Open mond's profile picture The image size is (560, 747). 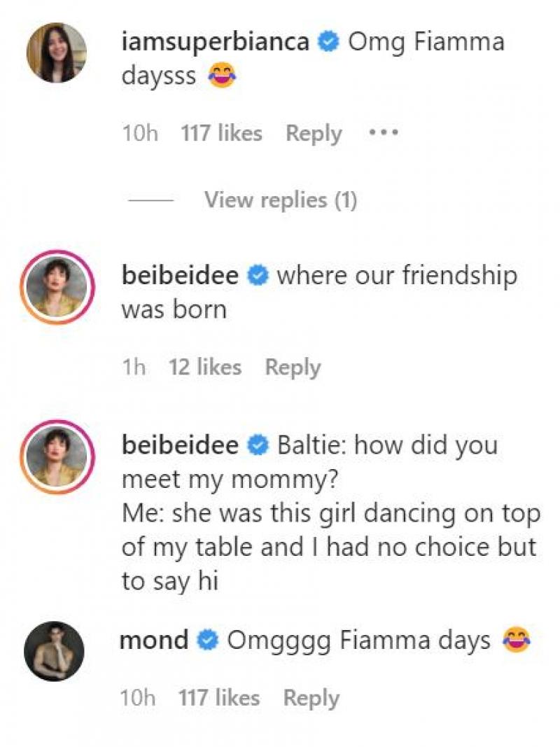(54, 650)
